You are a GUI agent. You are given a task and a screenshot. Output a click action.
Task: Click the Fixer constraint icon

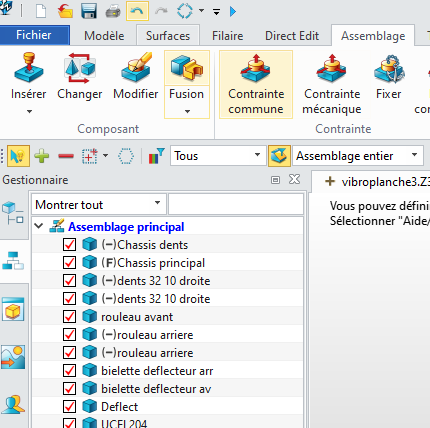389,76
